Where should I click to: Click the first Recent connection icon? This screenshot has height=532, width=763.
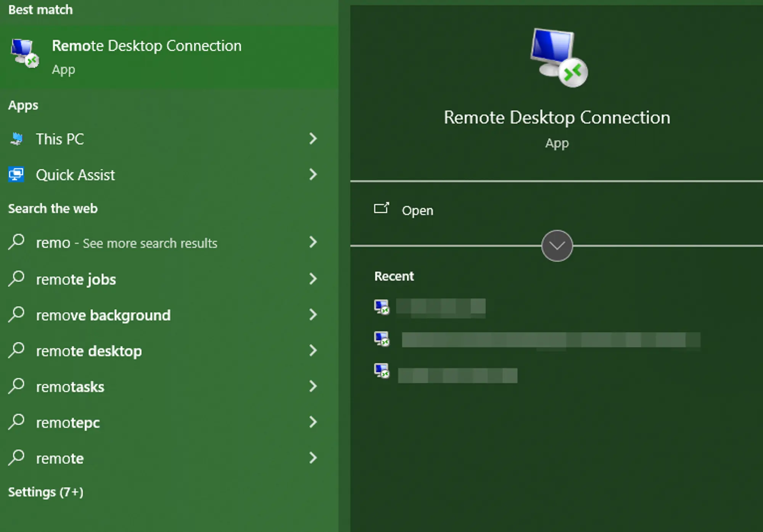(x=382, y=307)
